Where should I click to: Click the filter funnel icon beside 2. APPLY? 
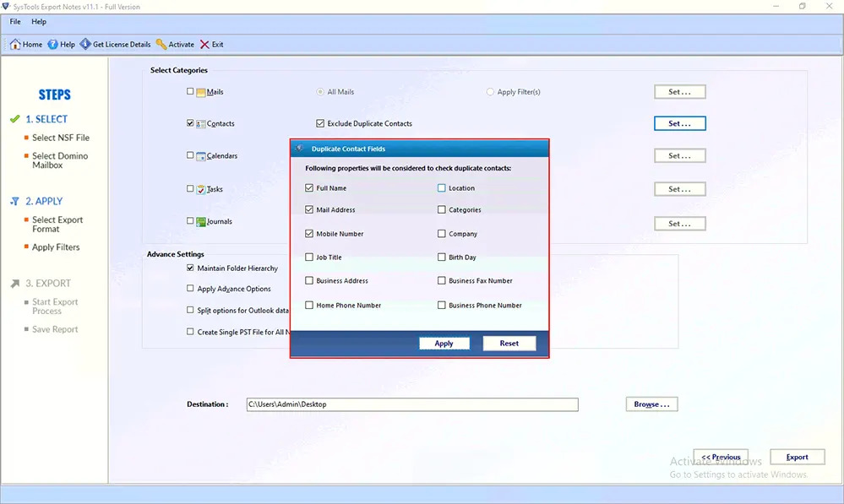click(15, 201)
